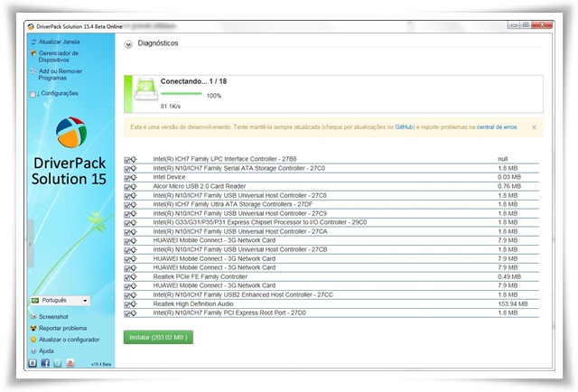Uncheck Ultra ATA Storage Controllers 27DF
578x392 pixels.
pyautogui.click(x=126, y=205)
